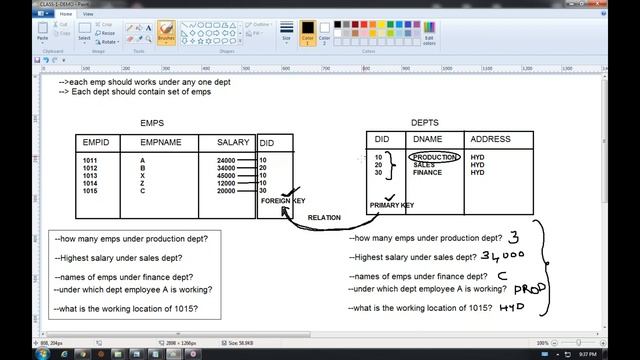Image resolution: width=640 pixels, height=360 pixels.
Task: Click the taskbar clock showing 9:37 PM
Action: 588,354
